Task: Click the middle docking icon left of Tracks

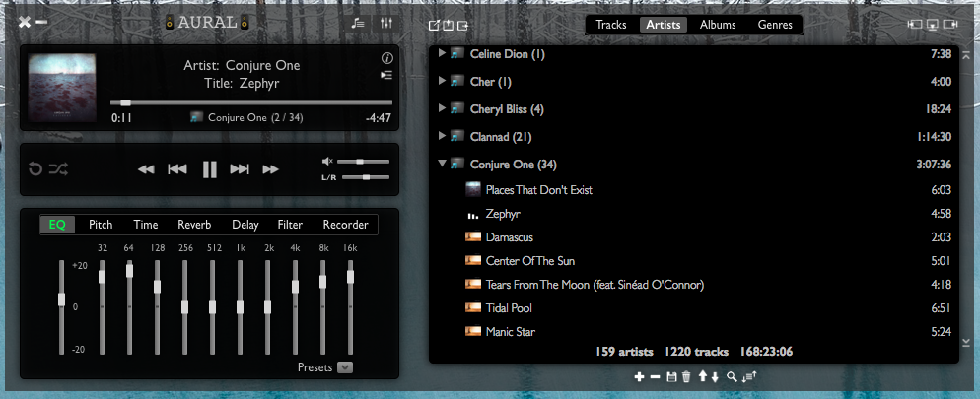Action: tap(449, 25)
